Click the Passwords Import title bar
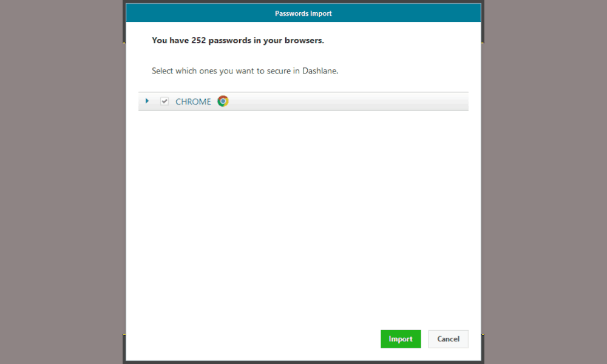Screen dimensions: 607x364 tap(303, 13)
